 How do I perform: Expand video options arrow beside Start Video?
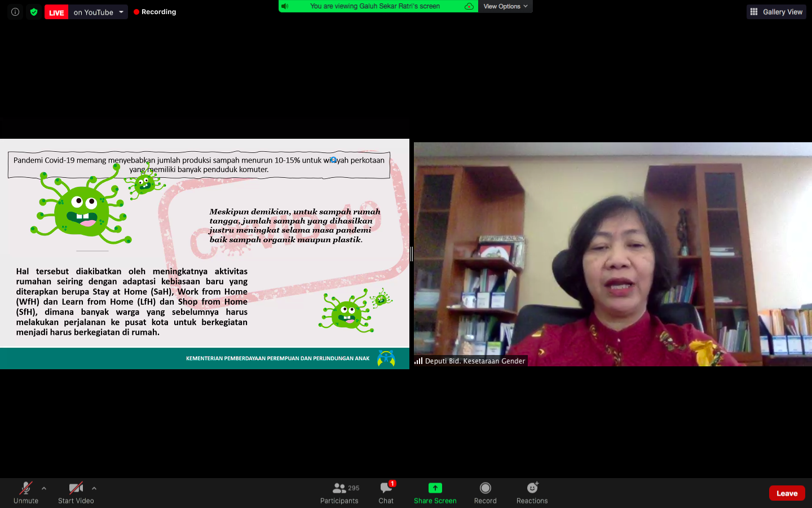pyautogui.click(x=94, y=488)
